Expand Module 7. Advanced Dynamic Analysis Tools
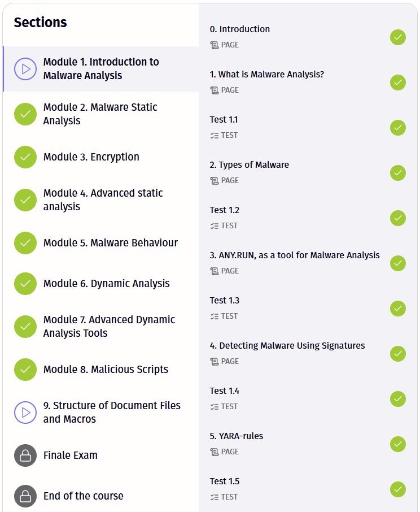This screenshot has width=420, height=512. [109, 327]
